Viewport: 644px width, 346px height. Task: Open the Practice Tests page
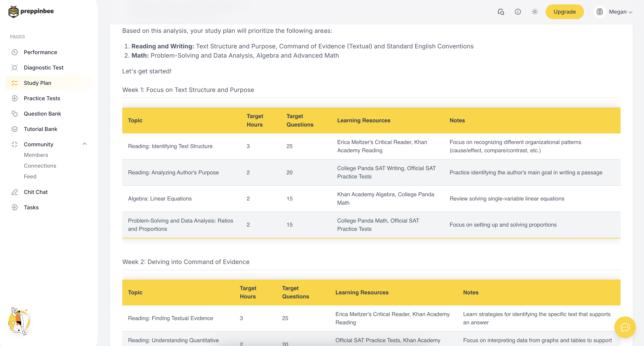[42, 98]
